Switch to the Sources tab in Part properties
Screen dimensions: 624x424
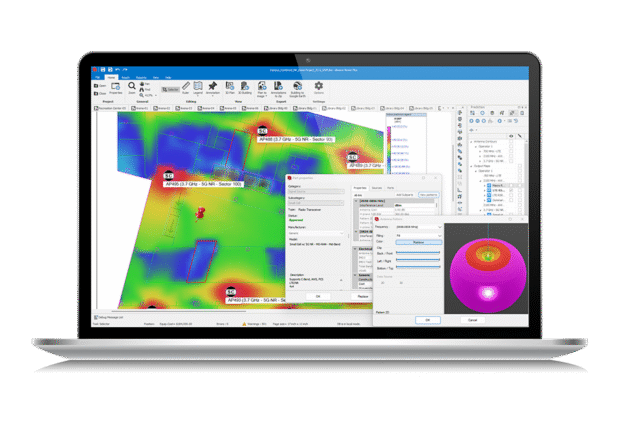375,189
